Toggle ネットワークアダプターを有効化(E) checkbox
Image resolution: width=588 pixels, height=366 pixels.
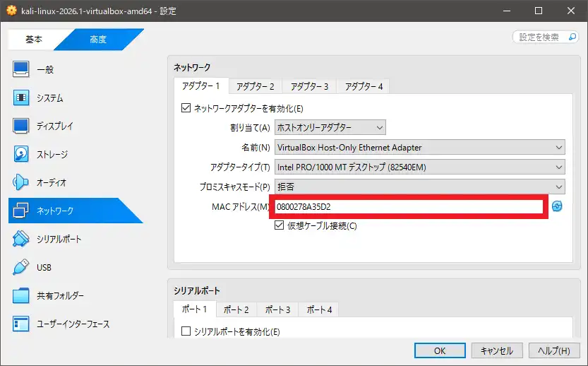pos(186,108)
